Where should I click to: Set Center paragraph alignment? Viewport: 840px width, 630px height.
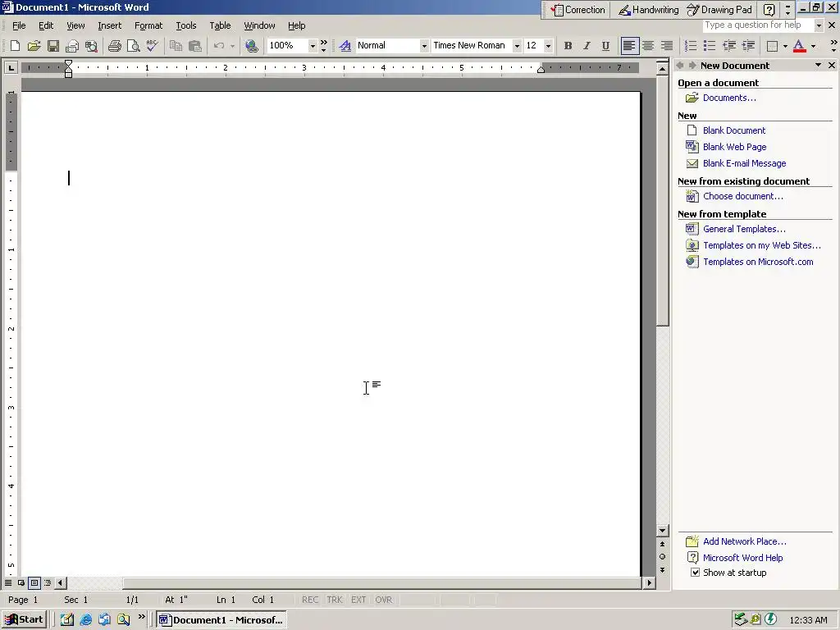click(648, 46)
